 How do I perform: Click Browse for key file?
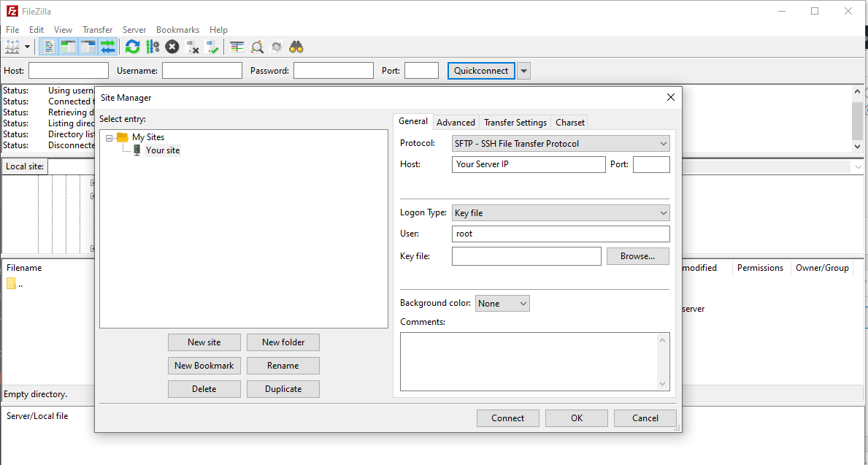tap(638, 256)
